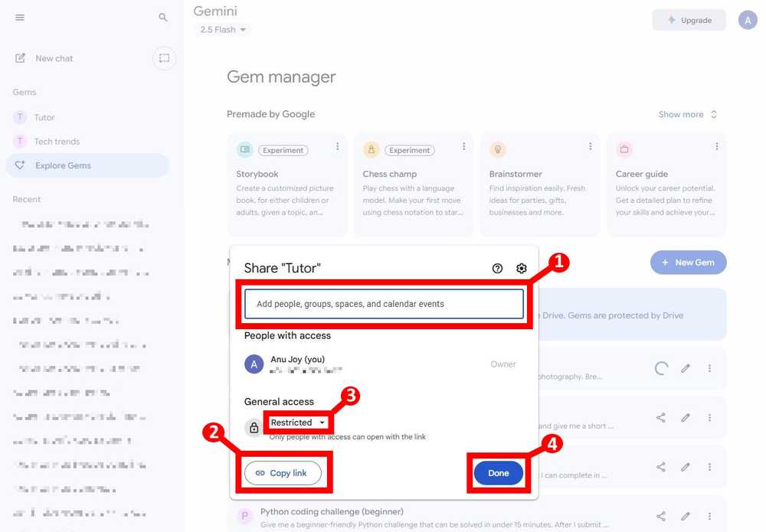The height and width of the screenshot is (532, 766).
Task: Open the hamburger main menu icon
Action: [x=20, y=18]
